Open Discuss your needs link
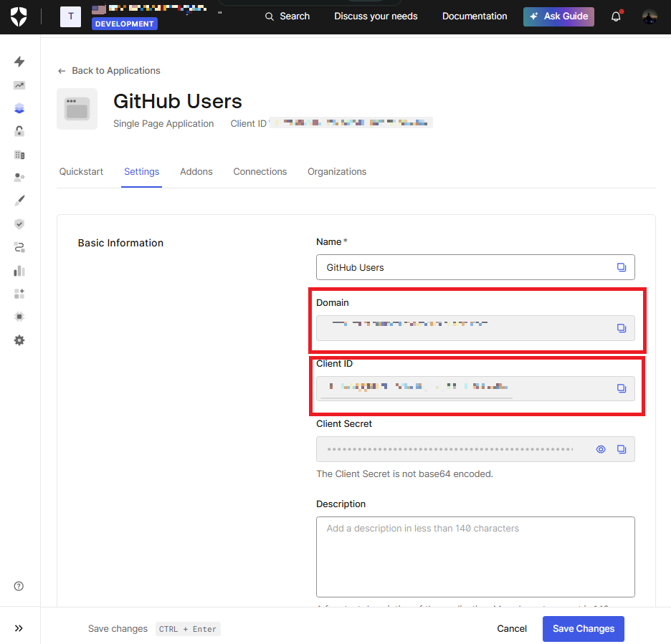The image size is (671, 644). tap(376, 16)
